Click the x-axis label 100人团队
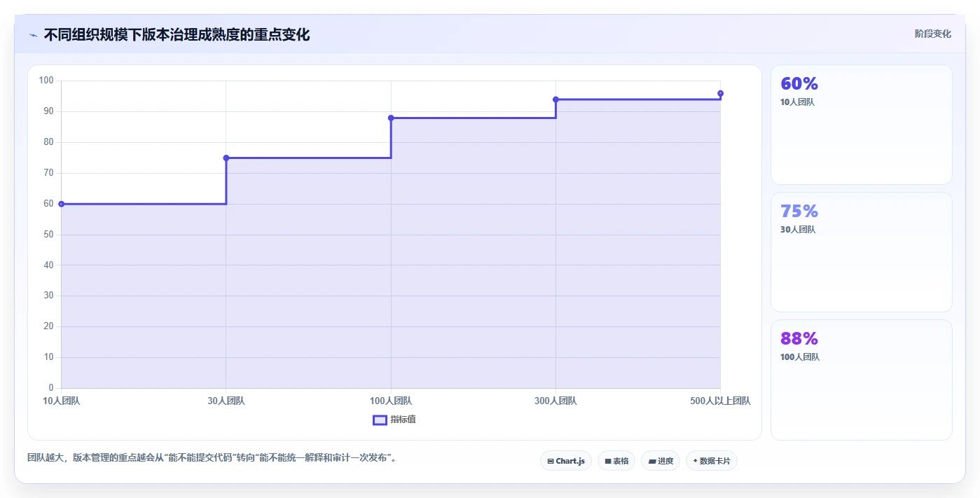Image resolution: width=980 pixels, height=498 pixels. point(391,401)
